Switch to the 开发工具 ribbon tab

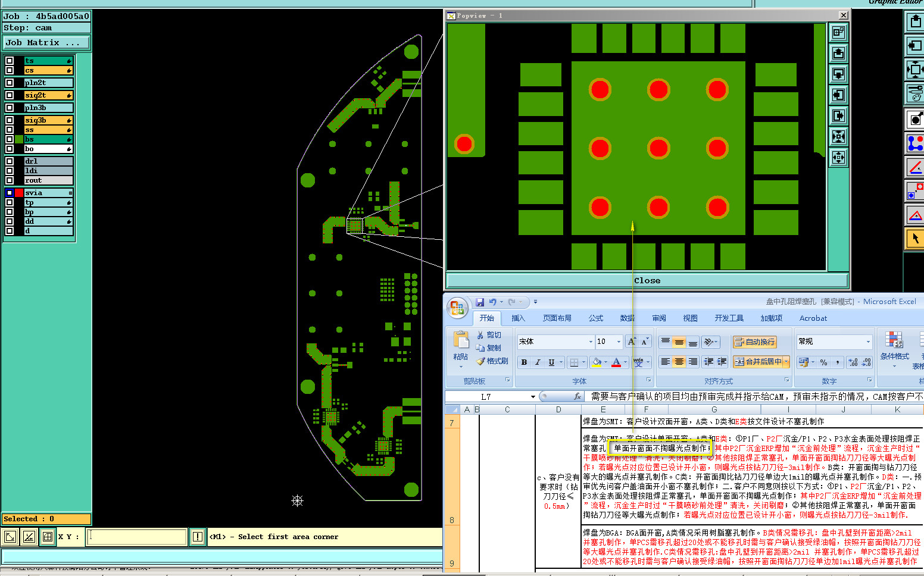[x=729, y=318]
